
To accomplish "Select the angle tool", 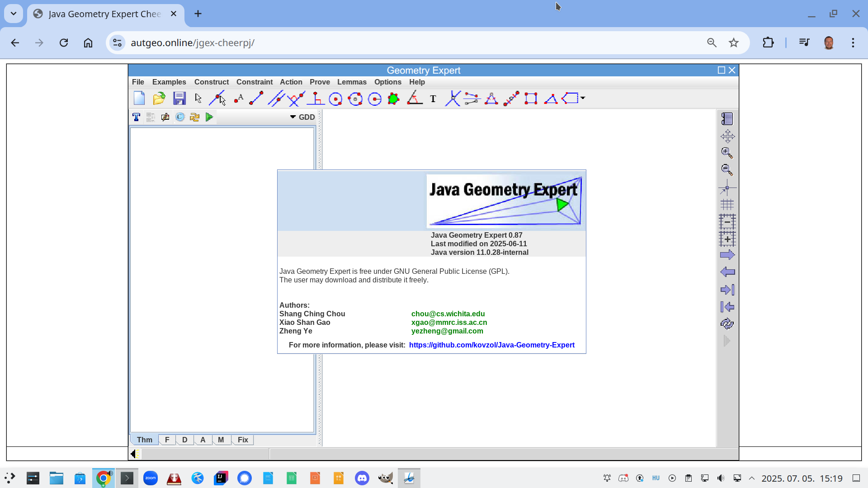I will (x=415, y=98).
